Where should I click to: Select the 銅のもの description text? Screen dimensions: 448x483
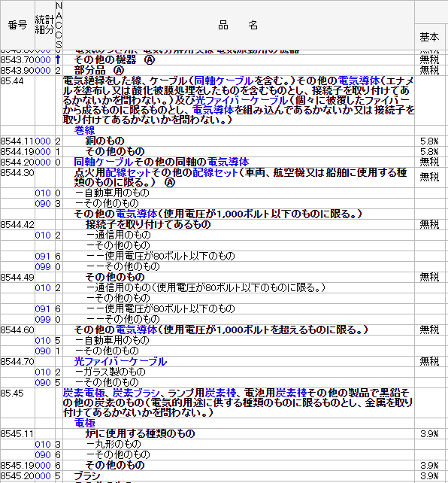pos(105,141)
